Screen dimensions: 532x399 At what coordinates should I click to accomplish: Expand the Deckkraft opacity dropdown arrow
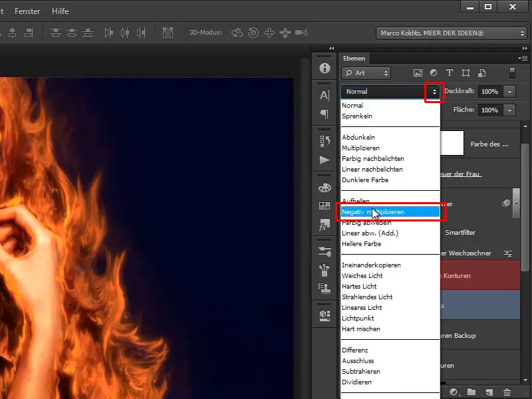tap(509, 92)
